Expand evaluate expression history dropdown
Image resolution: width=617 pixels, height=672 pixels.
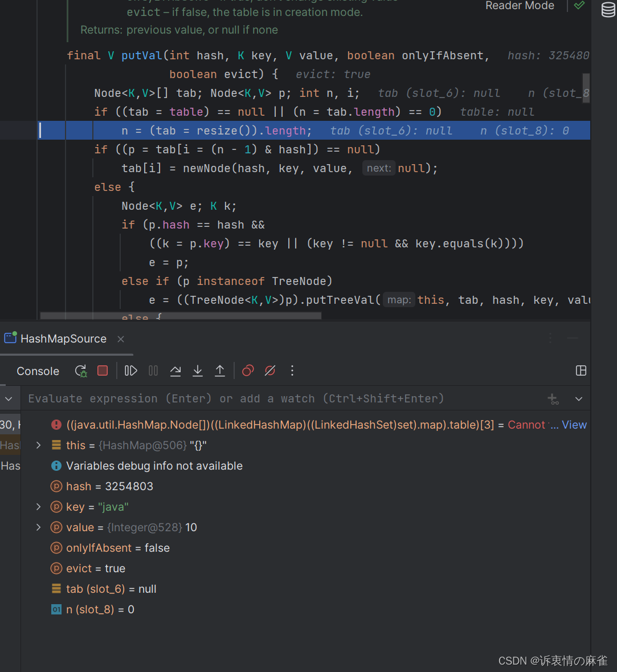pos(579,399)
